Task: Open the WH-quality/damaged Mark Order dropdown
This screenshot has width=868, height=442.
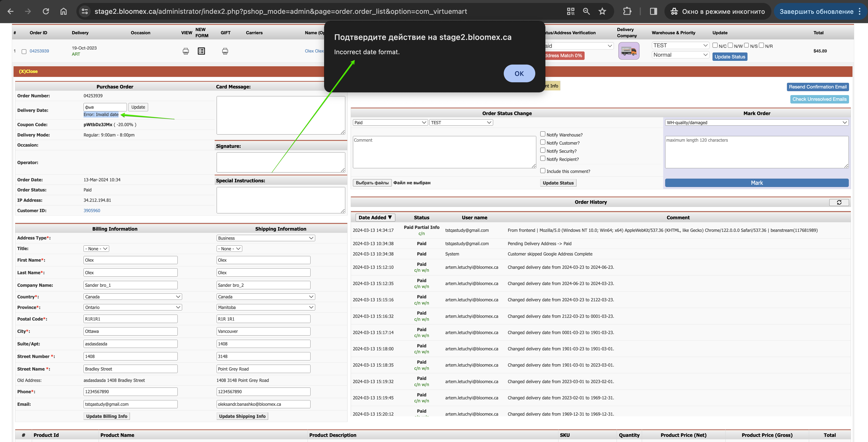Action: (757, 123)
